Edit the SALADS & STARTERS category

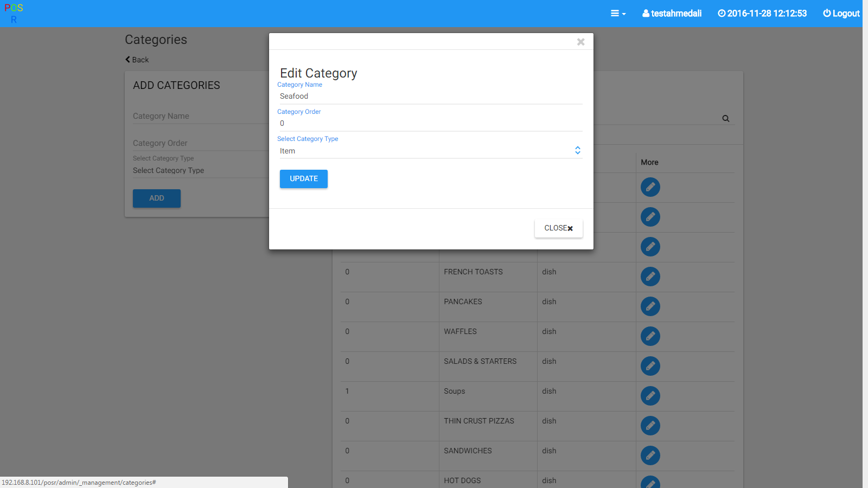click(x=650, y=366)
